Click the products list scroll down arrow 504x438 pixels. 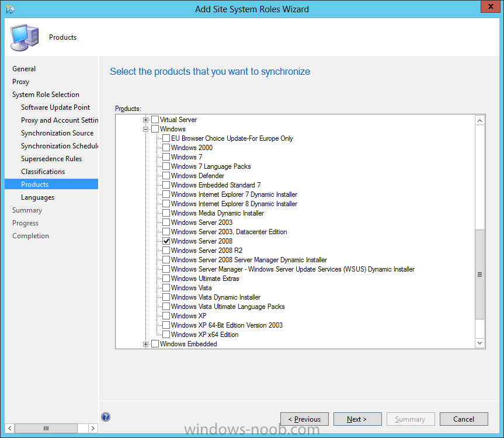pyautogui.click(x=479, y=343)
